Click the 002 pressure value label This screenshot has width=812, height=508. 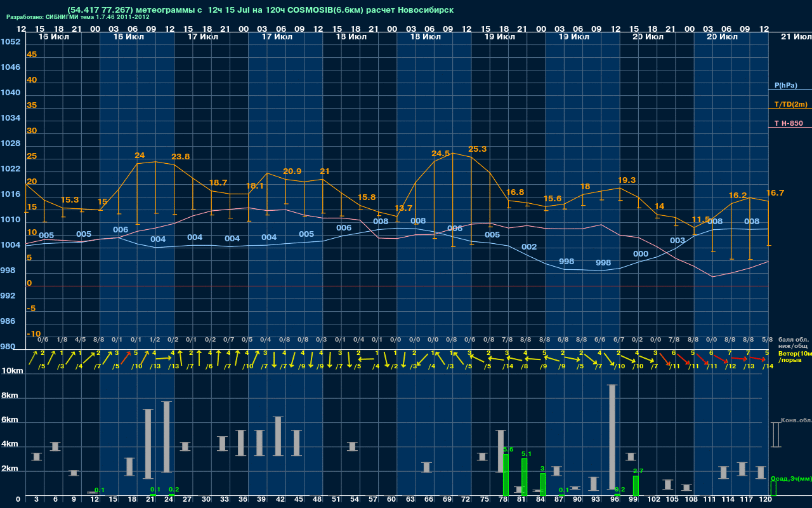click(529, 247)
